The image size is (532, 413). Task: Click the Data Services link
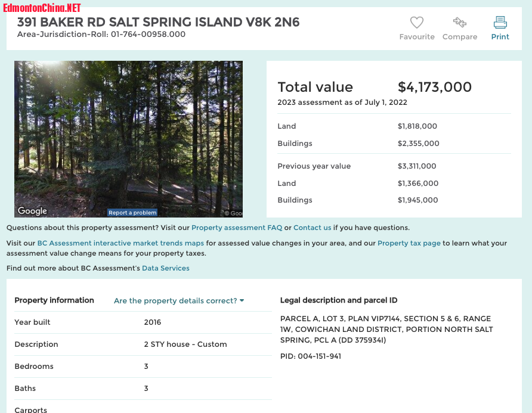tap(165, 268)
